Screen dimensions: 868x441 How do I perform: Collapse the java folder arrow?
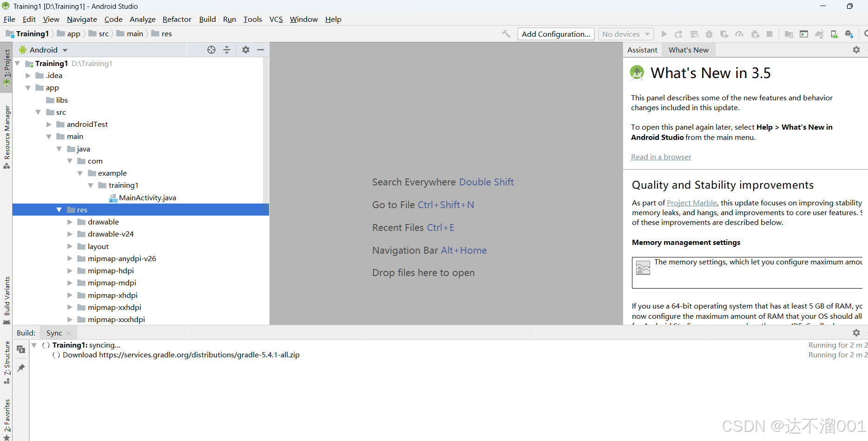click(x=59, y=149)
